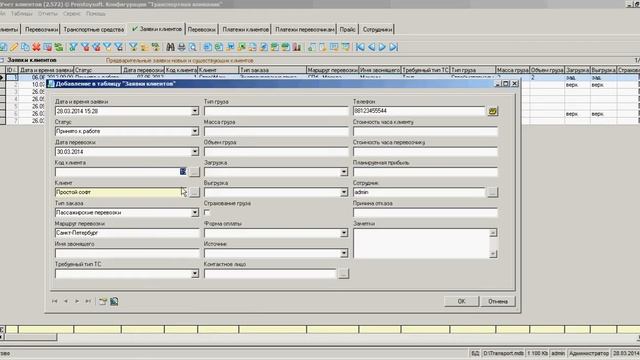Open Дата перевозки date dropdown

coord(195,152)
